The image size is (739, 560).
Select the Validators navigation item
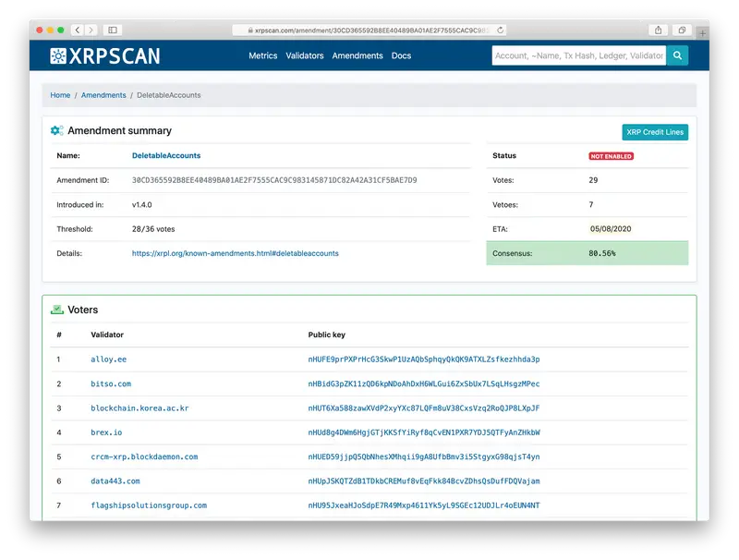point(307,55)
